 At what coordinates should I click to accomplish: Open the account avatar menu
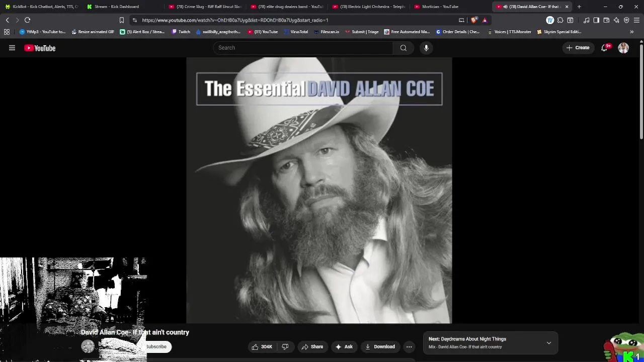coord(623,48)
